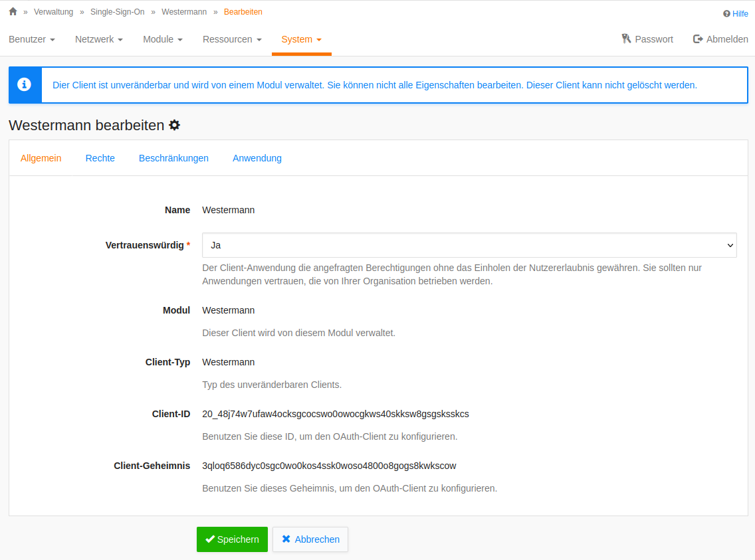The width and height of the screenshot is (755, 560).
Task: Open the System dropdown menu
Action: tap(302, 39)
